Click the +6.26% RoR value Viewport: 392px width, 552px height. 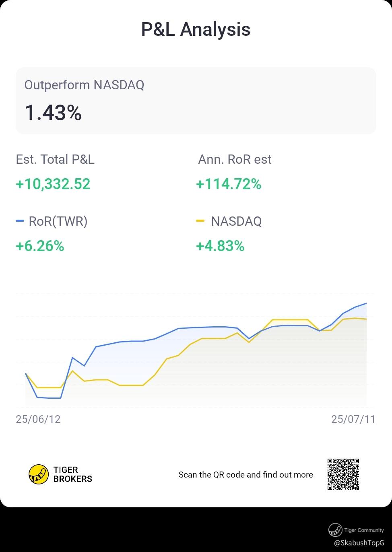pyautogui.click(x=40, y=246)
